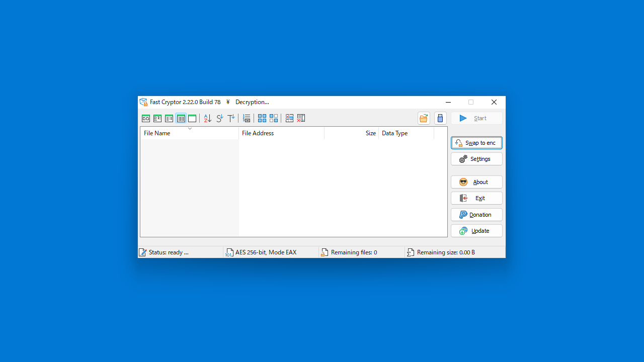This screenshot has width=644, height=362.
Task: Invert selection with checkered squares icon
Action: coord(274,118)
